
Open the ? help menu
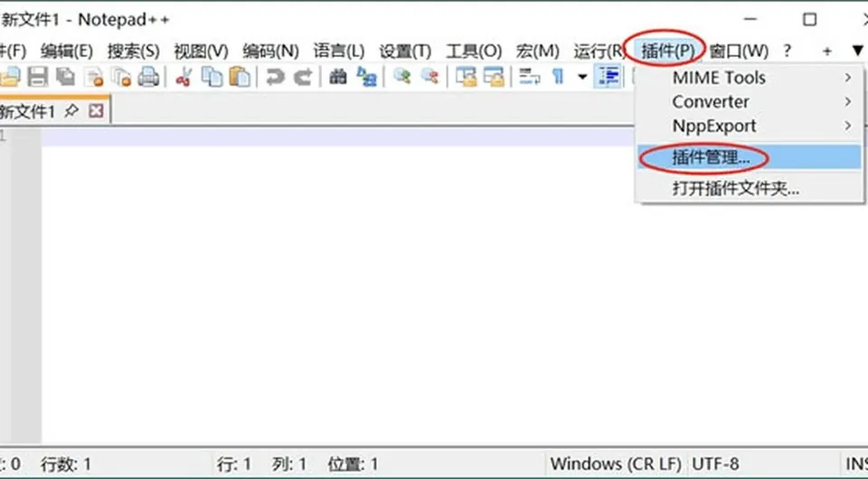[788, 52]
